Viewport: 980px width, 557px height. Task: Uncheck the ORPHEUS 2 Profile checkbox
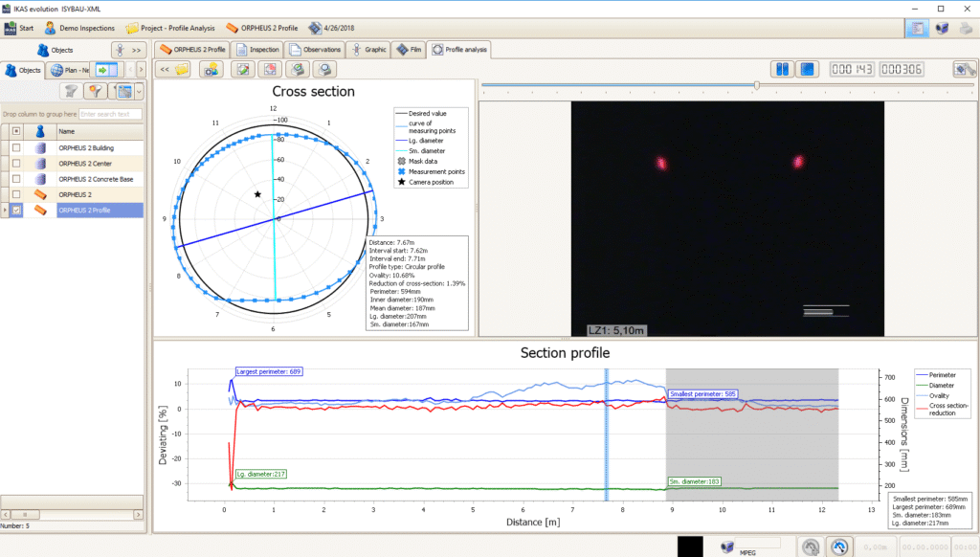[x=16, y=210]
